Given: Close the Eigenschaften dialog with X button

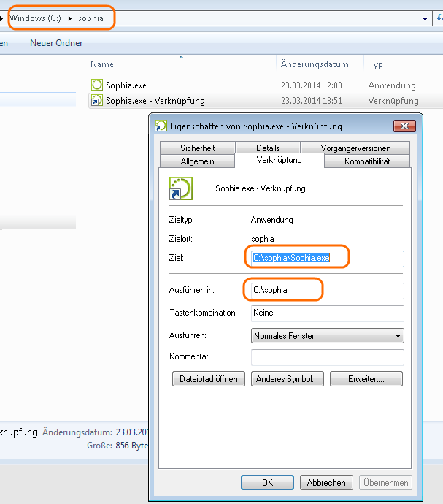Looking at the screenshot, I should 404,126.
